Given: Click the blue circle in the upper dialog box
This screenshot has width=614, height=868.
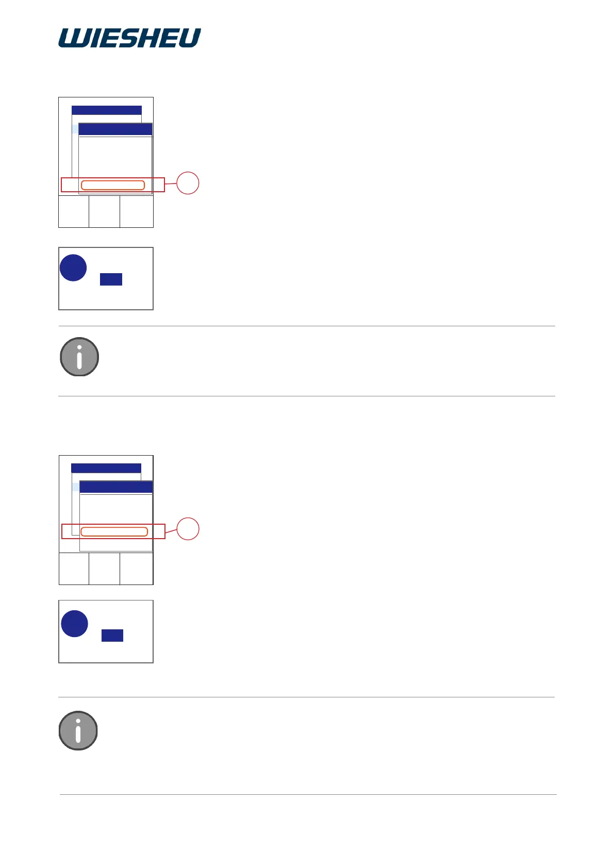Looking at the screenshot, I should pyautogui.click(x=73, y=268).
